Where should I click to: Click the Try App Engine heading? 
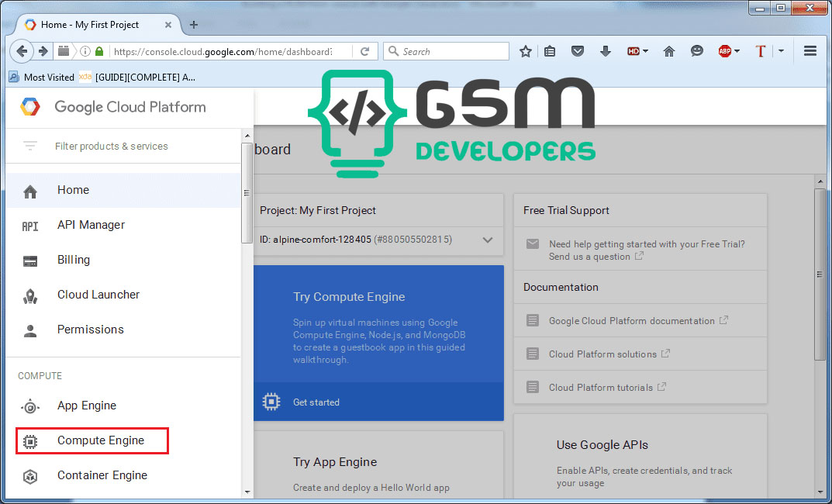tap(335, 462)
